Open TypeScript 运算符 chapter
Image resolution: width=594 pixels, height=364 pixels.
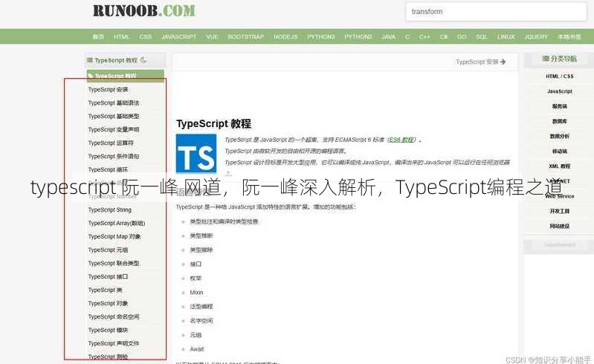111,143
